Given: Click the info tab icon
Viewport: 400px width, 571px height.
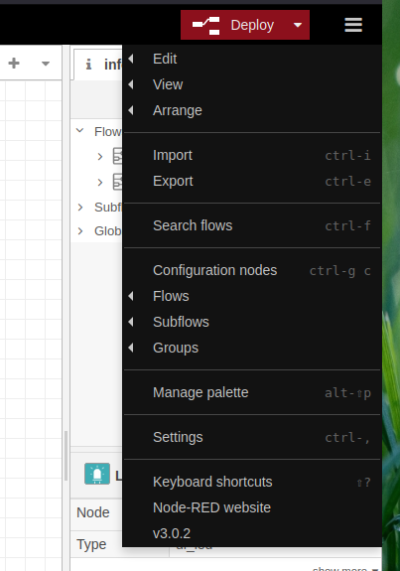Looking at the screenshot, I should pos(89,64).
